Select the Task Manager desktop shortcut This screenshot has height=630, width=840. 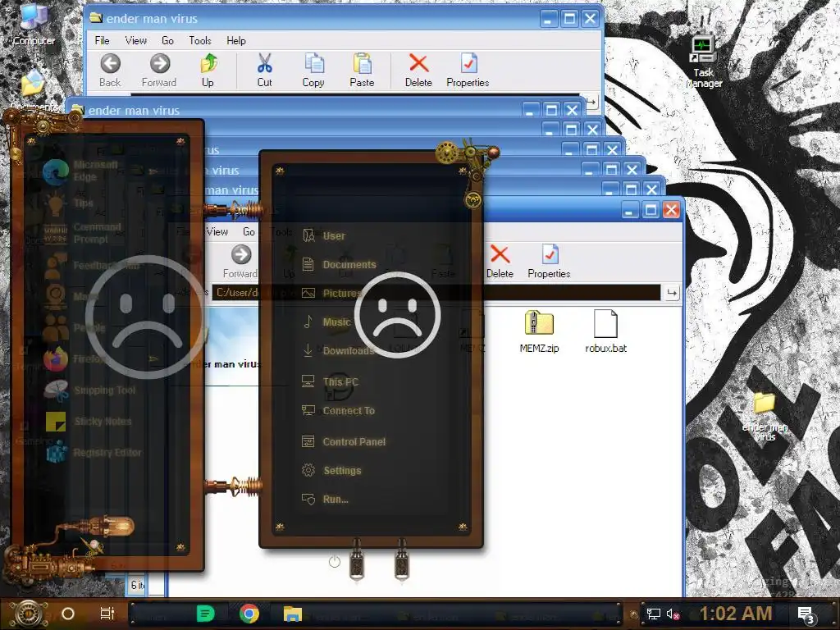tap(703, 62)
